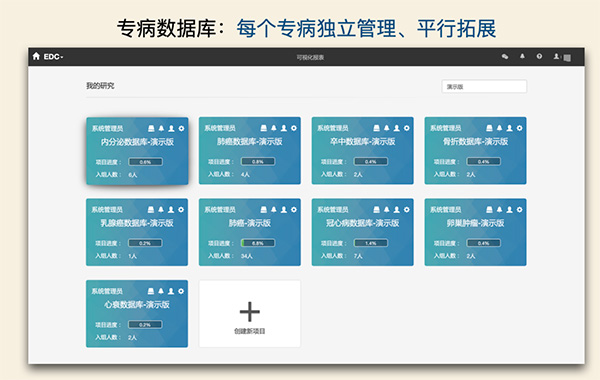
Task: Click the notification bell in top bar
Action: pos(522,56)
